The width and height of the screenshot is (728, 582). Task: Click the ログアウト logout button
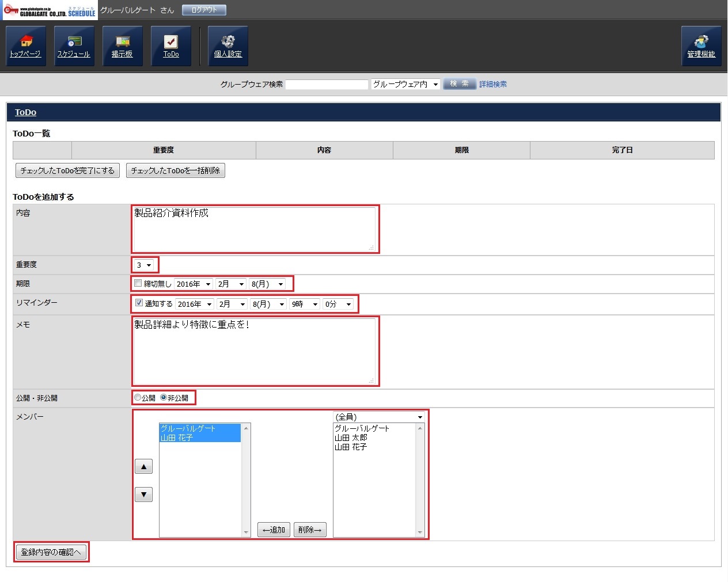click(x=204, y=10)
